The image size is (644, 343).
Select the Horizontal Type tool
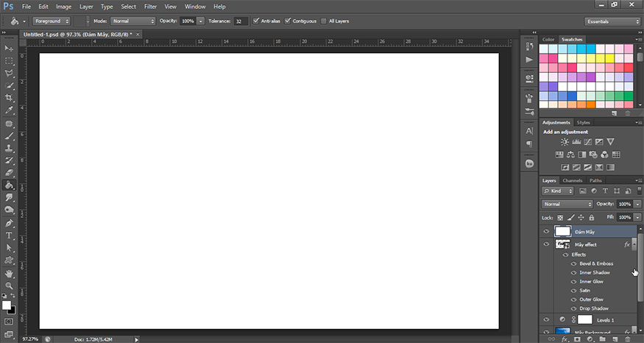(x=9, y=236)
